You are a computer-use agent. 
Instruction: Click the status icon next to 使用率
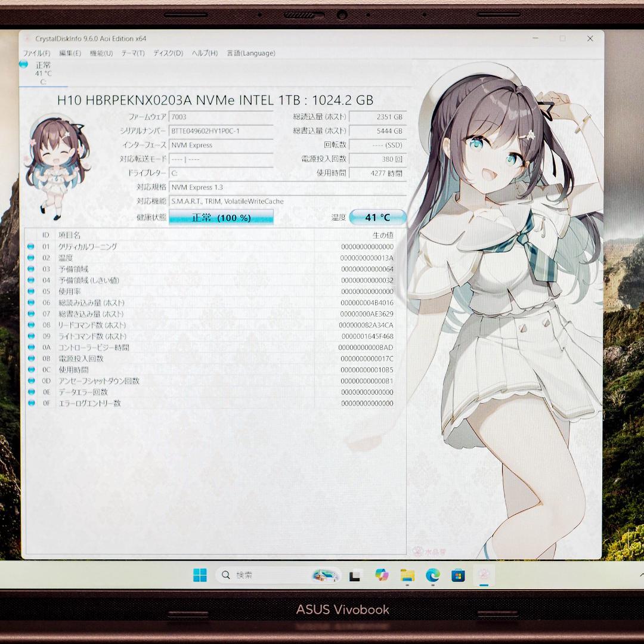(31, 292)
